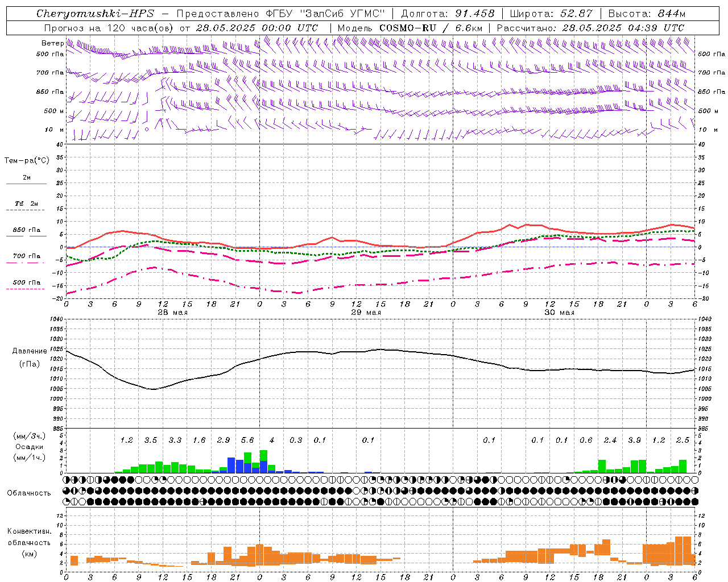The height and width of the screenshot is (582, 728).
Task: Click the '(гПа)' unit under Давление
Action: 30,364
